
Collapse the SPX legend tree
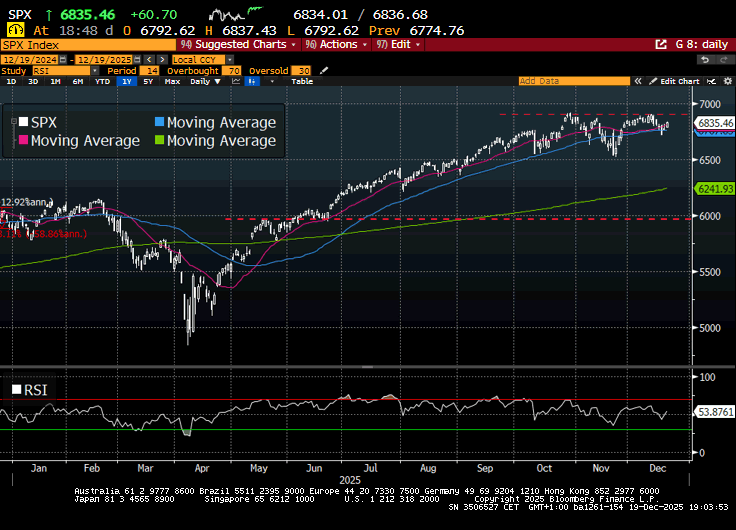(12, 122)
